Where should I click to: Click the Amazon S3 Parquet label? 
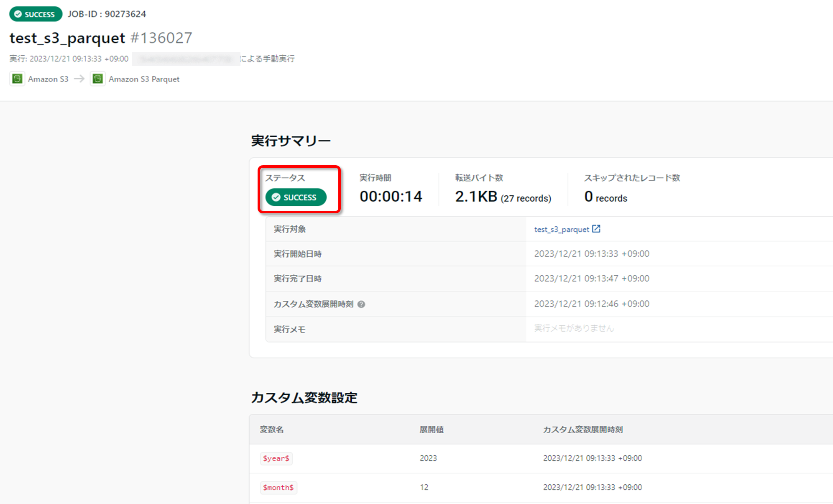click(x=144, y=79)
